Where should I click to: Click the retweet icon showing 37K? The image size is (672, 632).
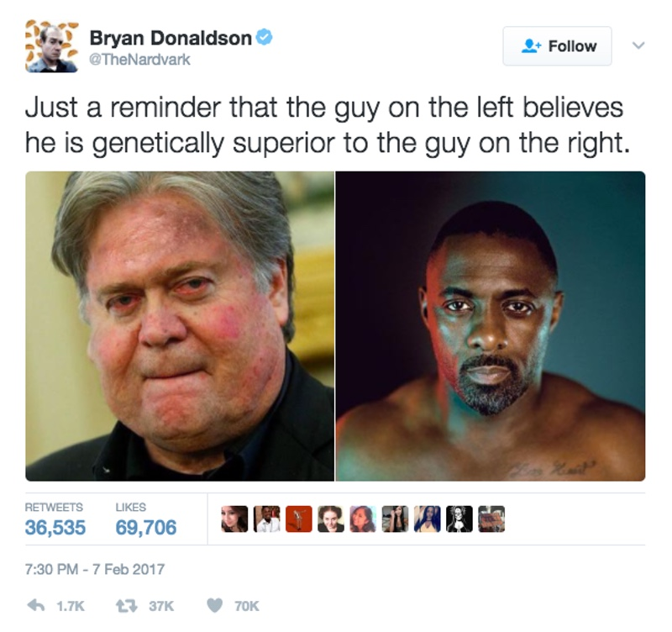[x=127, y=606]
